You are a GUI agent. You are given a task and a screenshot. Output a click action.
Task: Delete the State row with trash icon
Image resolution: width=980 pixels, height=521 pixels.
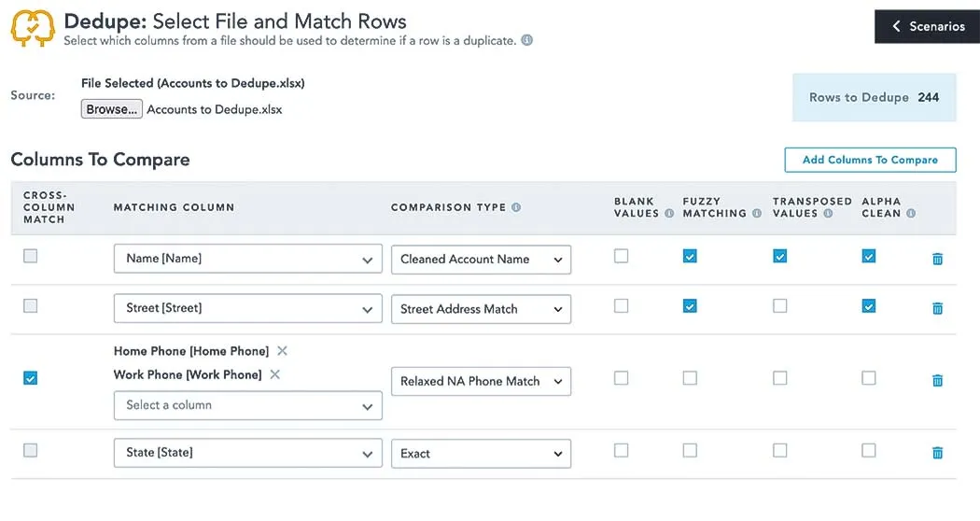click(x=937, y=452)
